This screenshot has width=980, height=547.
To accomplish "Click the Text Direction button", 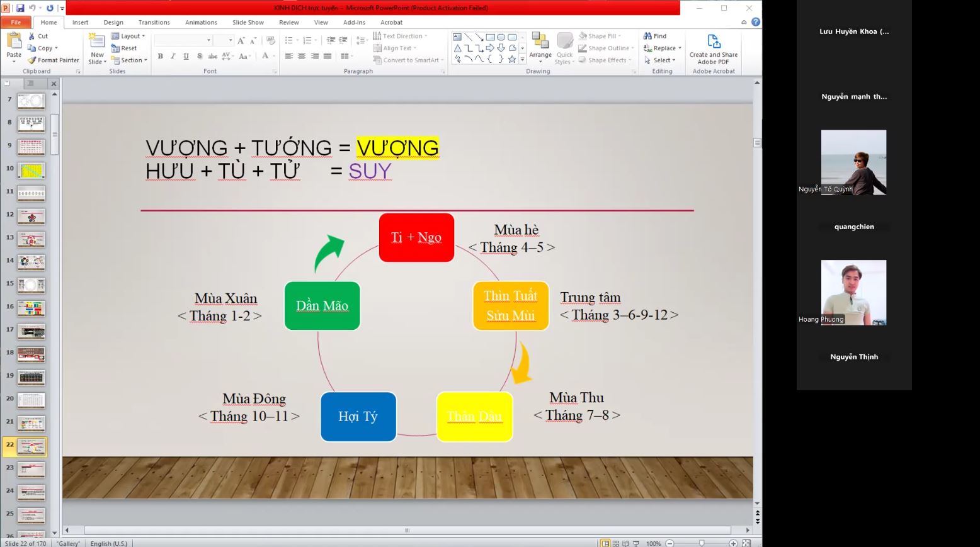I will tap(400, 37).
